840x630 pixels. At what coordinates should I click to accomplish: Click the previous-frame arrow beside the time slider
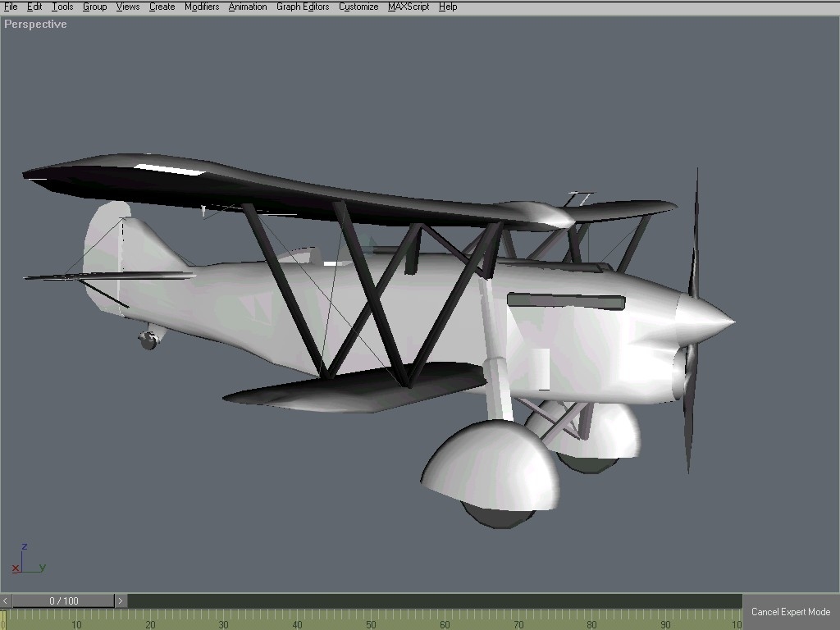[x=5, y=600]
